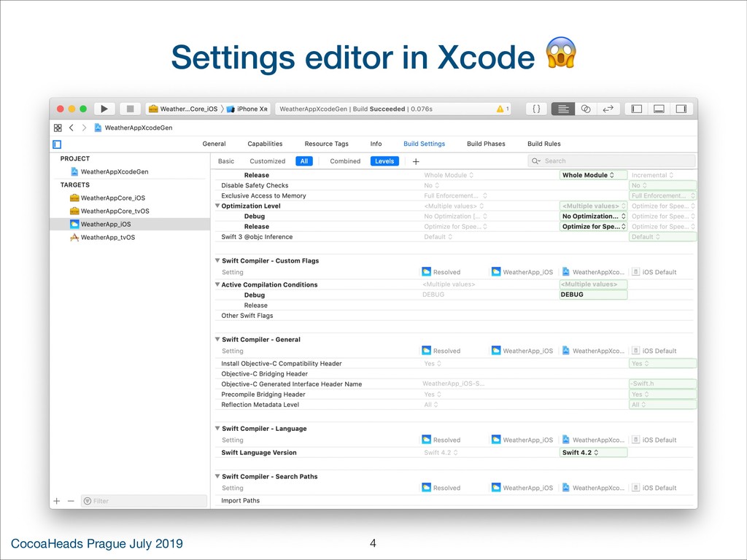Collapse Swift Compiler - Language section
The width and height of the screenshot is (747, 560).
point(217,429)
